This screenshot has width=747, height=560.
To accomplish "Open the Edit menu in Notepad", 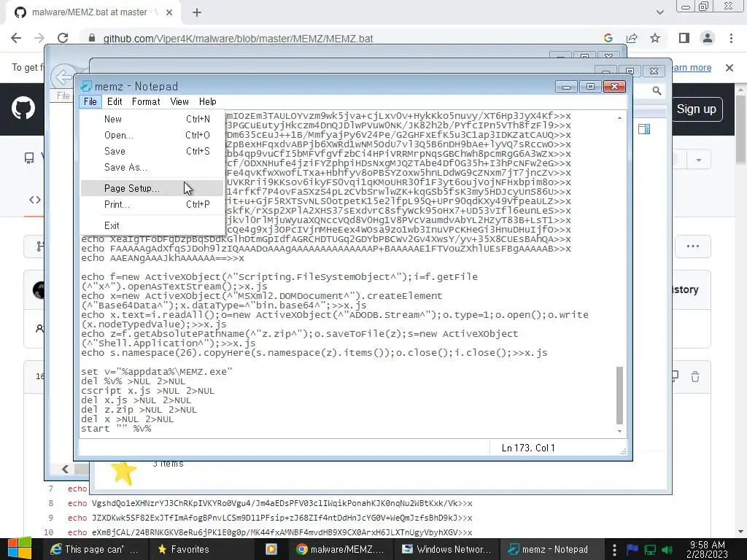I will [115, 101].
